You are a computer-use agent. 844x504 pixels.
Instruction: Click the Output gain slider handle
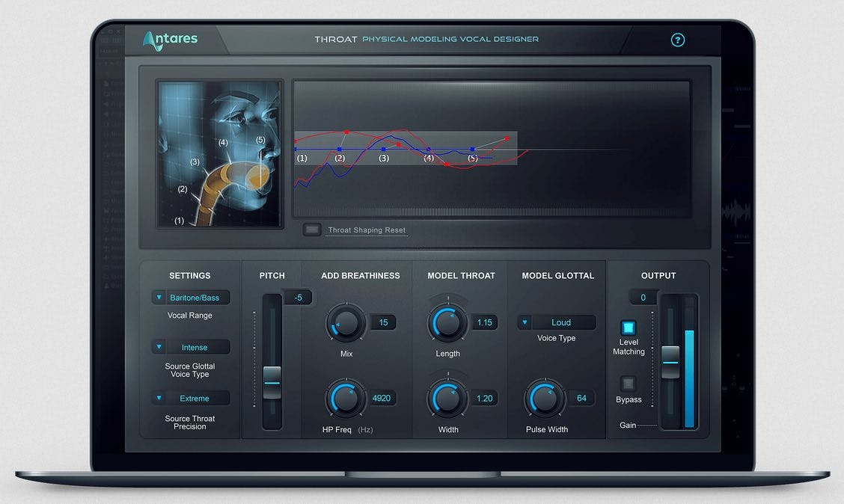pos(670,361)
